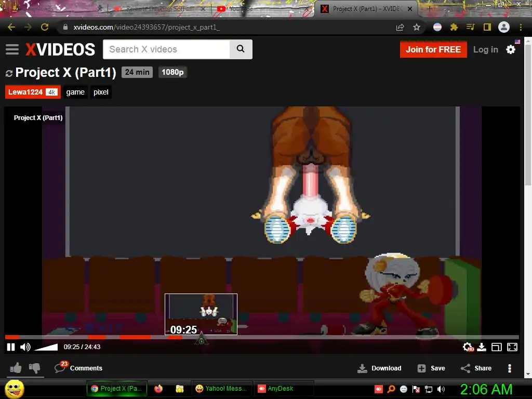Open the smiley Start button
The width and height of the screenshot is (532, 399).
(x=15, y=389)
